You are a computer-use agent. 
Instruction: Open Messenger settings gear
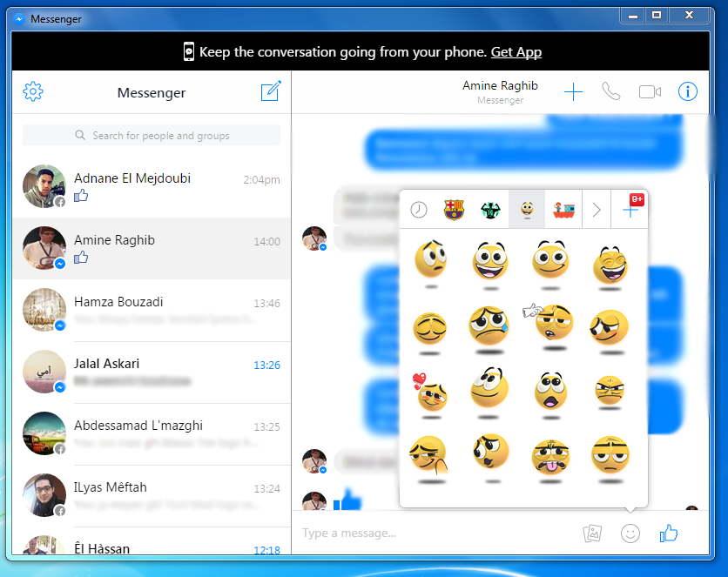pyautogui.click(x=33, y=91)
